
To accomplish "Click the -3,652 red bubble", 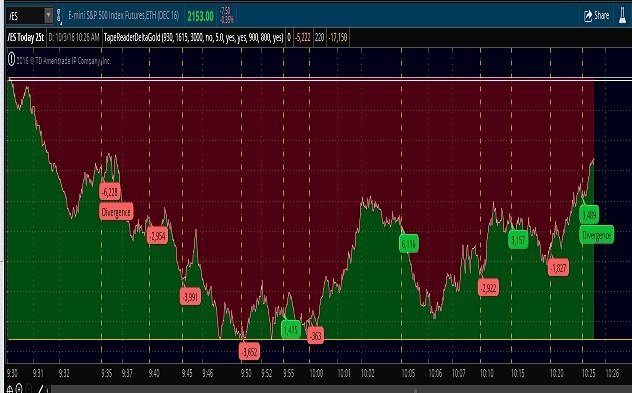I will [249, 351].
